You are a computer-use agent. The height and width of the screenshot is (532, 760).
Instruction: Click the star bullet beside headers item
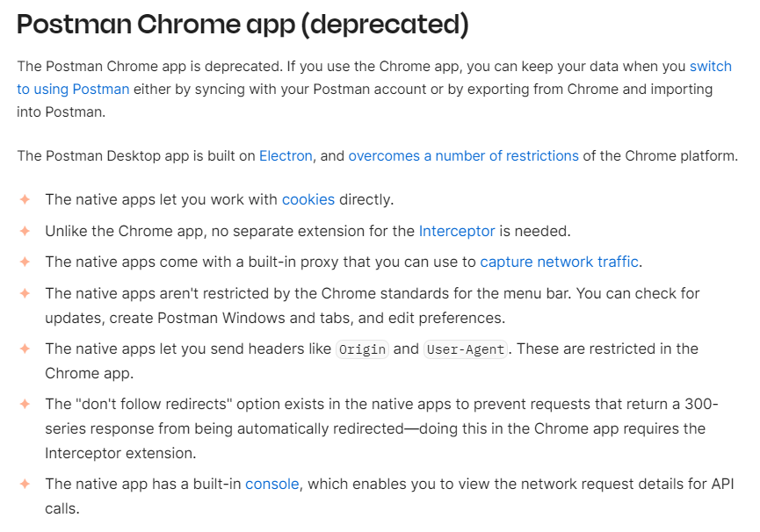point(25,349)
